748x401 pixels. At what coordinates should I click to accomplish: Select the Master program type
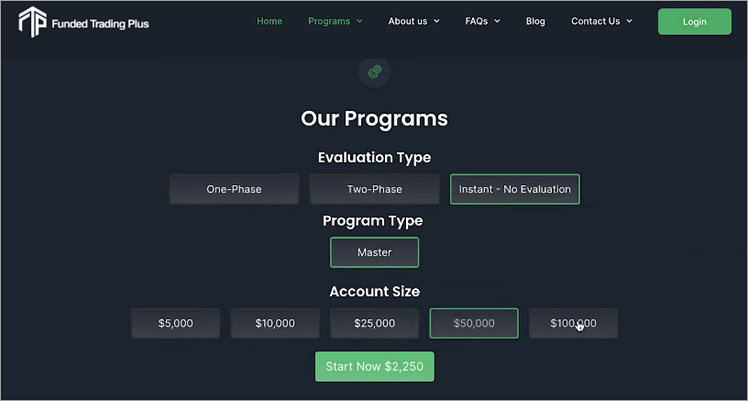pyautogui.click(x=374, y=252)
